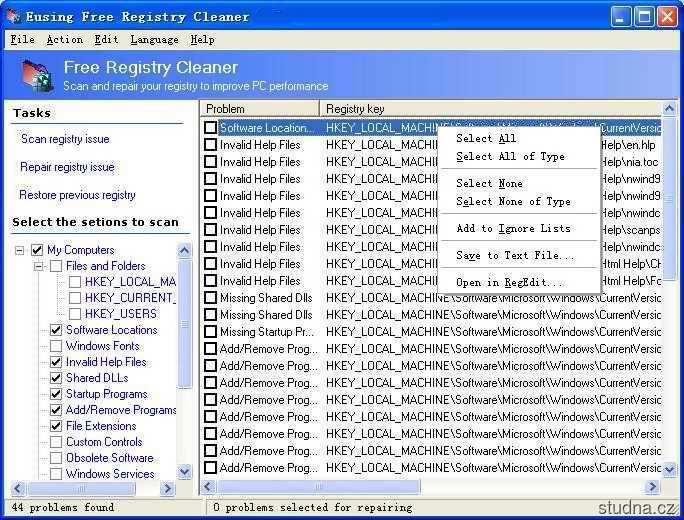Open the Help menu
The width and height of the screenshot is (684, 520).
pyautogui.click(x=202, y=39)
